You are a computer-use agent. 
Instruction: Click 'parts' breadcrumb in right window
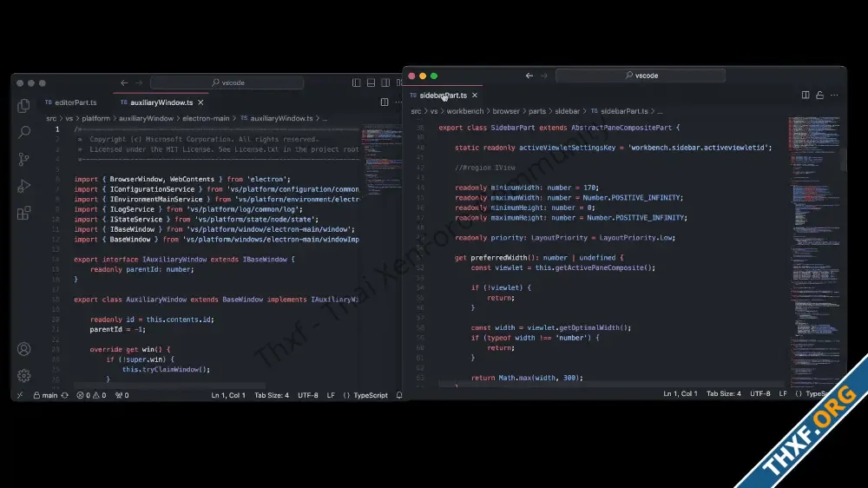click(x=537, y=111)
